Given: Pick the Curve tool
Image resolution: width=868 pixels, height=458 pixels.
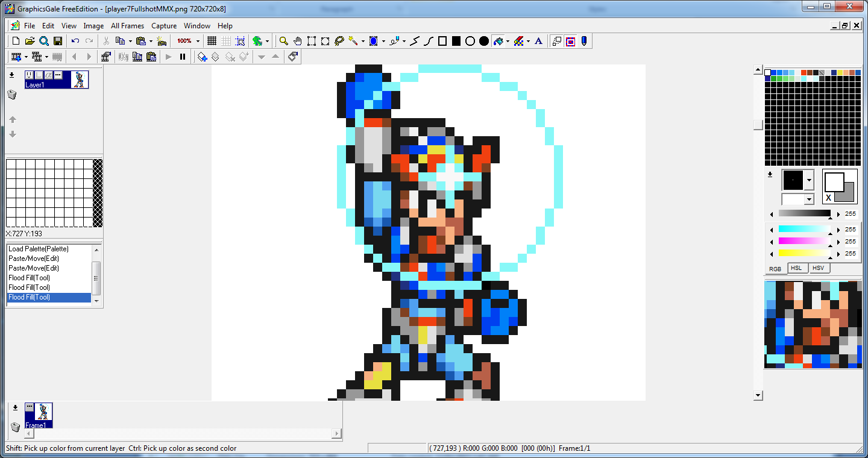Looking at the screenshot, I should pyautogui.click(x=429, y=41).
